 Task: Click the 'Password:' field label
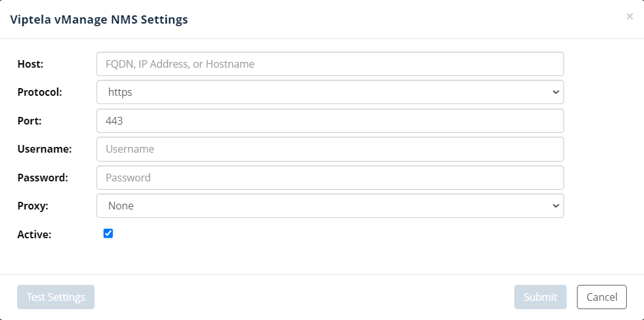click(42, 178)
